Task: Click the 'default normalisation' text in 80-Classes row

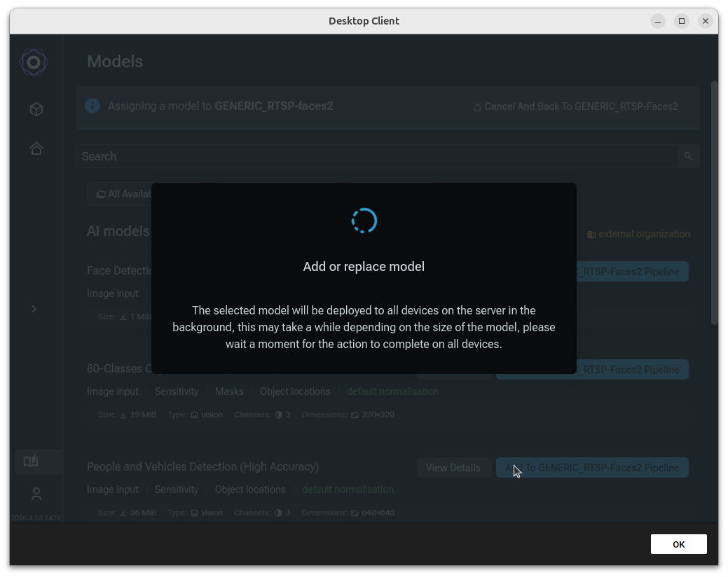Action: point(392,391)
